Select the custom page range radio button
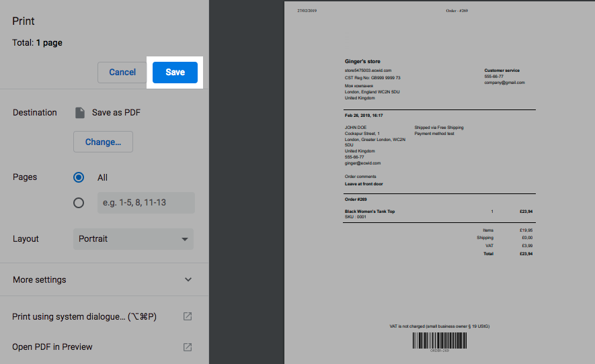This screenshot has width=595, height=364. coord(79,203)
